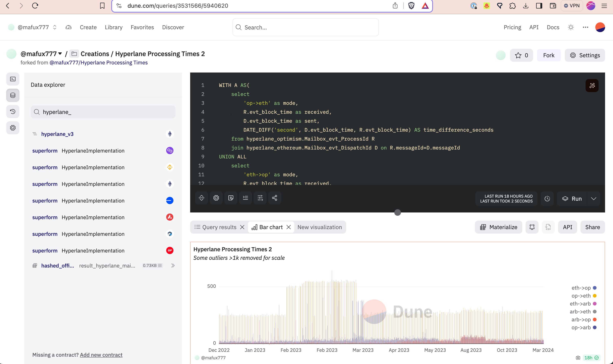Click the add parameter sliders icon
Screen dimensions: 613x364
click(260, 198)
